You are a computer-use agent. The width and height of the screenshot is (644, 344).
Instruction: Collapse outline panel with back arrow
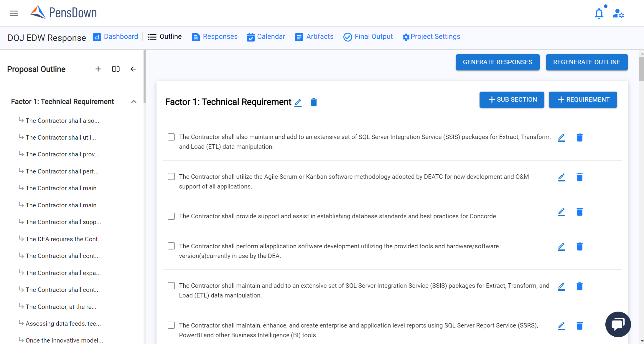(x=133, y=69)
